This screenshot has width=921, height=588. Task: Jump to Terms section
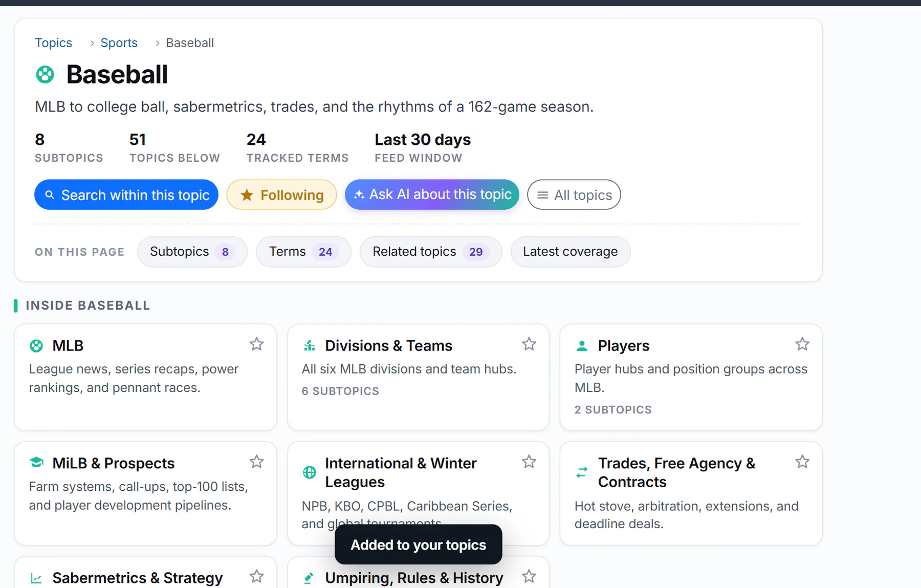(303, 252)
